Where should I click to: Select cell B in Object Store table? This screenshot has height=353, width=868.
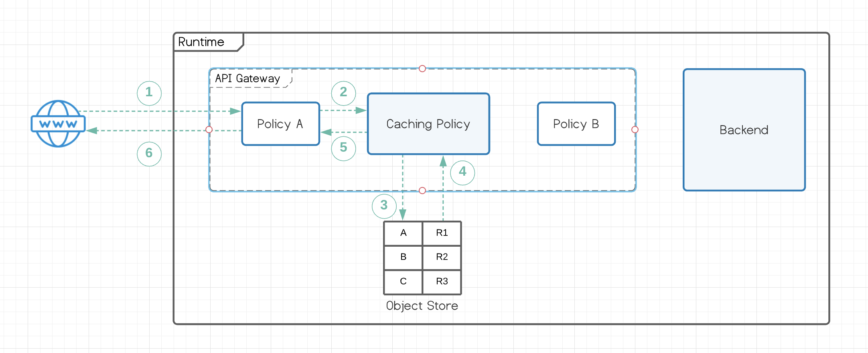[403, 257]
